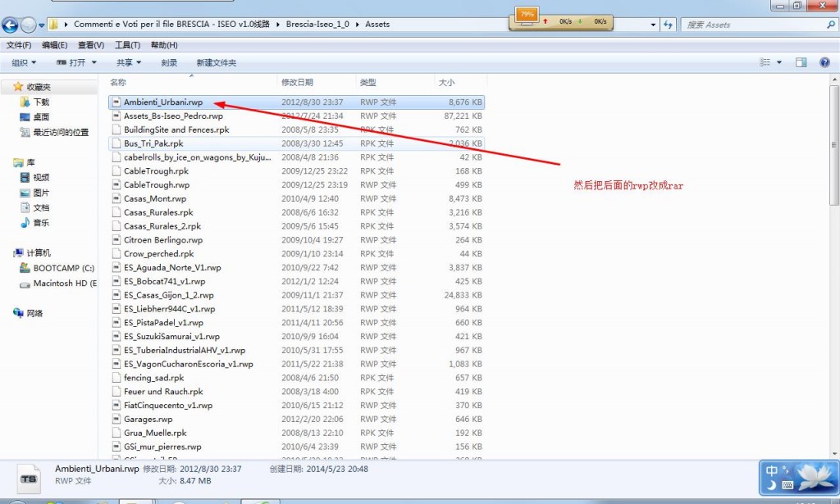Open the 工具(T) menu
840x504 pixels.
[126, 45]
